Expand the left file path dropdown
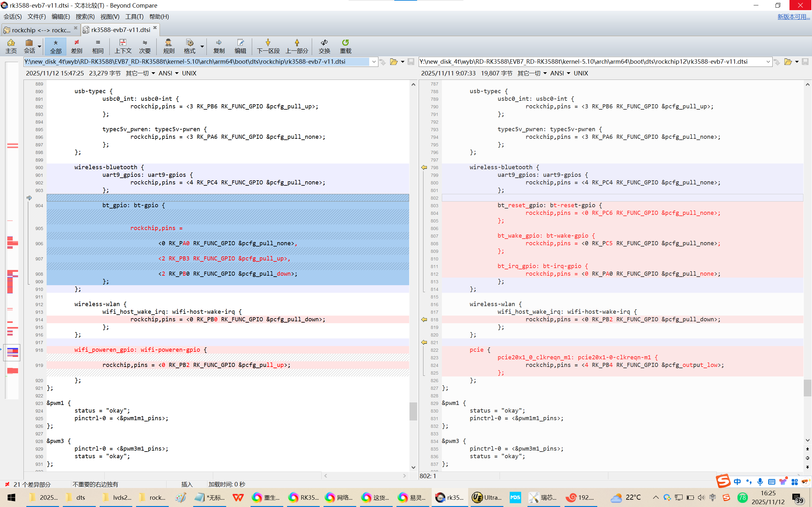Viewport: 812px width, 507px height. [374, 62]
